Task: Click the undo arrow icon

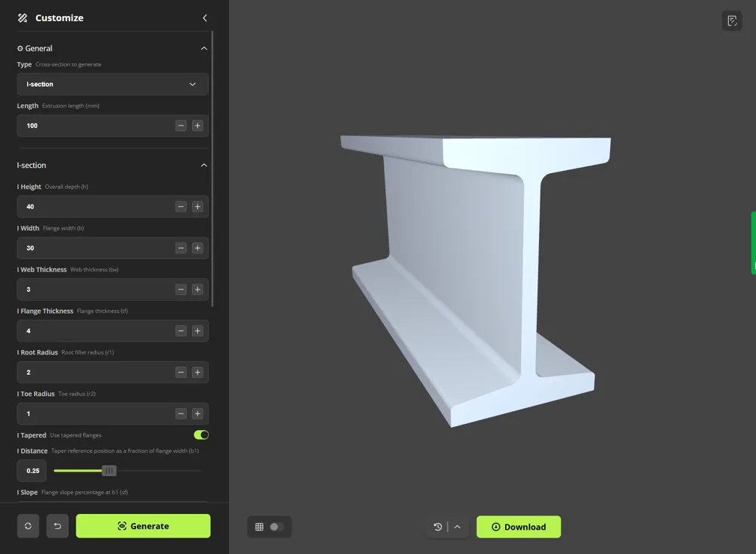Action: 57,525
